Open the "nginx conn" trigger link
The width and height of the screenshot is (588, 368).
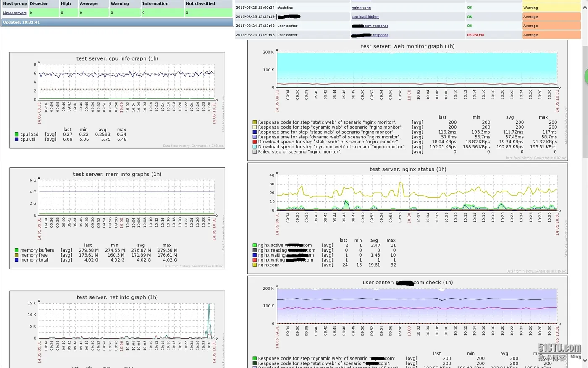[361, 8]
